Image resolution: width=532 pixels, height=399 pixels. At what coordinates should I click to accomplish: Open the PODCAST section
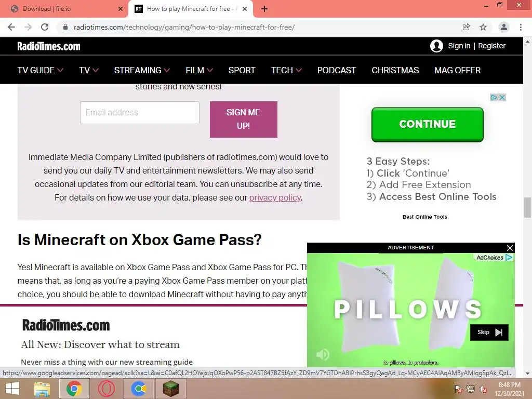click(x=337, y=70)
